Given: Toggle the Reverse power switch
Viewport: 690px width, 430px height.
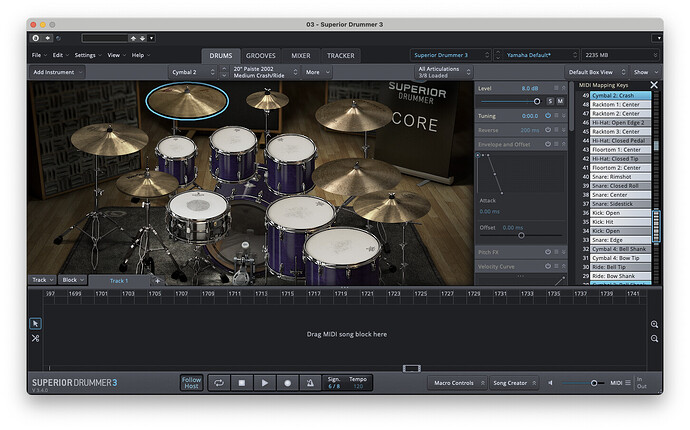Looking at the screenshot, I should 548,130.
